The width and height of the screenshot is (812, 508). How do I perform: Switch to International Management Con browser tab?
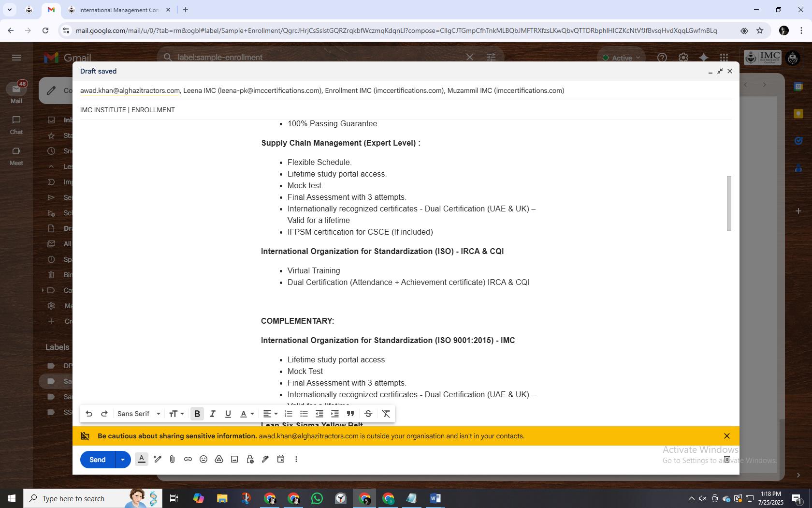pyautogui.click(x=118, y=10)
